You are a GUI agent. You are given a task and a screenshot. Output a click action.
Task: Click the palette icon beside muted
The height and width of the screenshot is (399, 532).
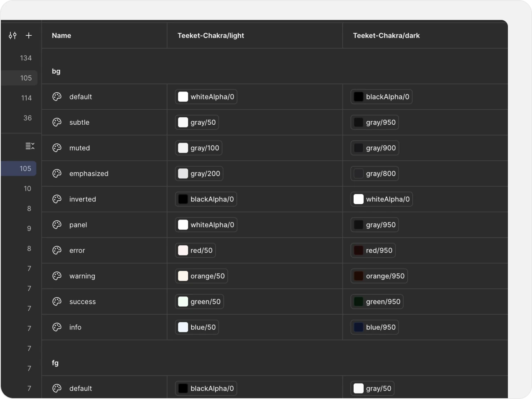point(57,148)
